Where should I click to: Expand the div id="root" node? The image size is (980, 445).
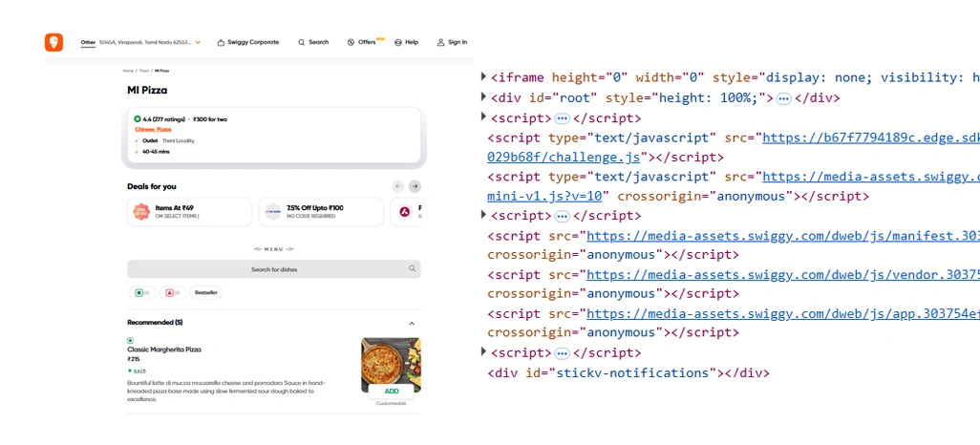(x=483, y=98)
